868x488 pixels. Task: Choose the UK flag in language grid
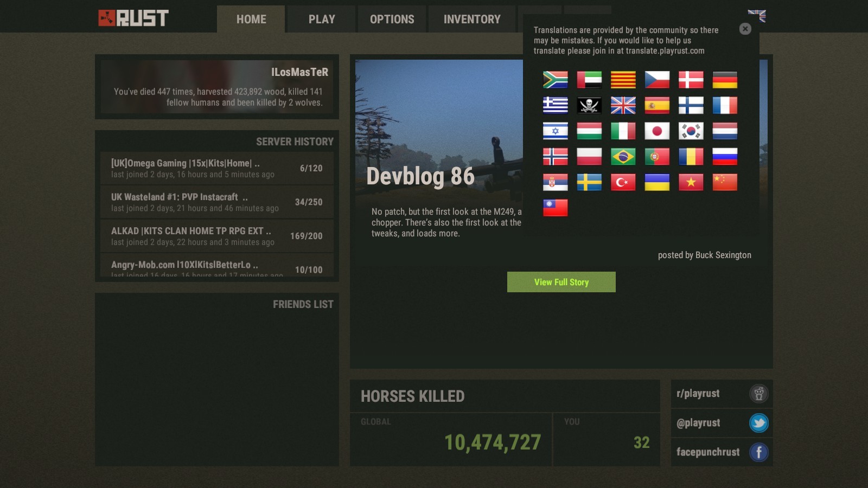[623, 105]
